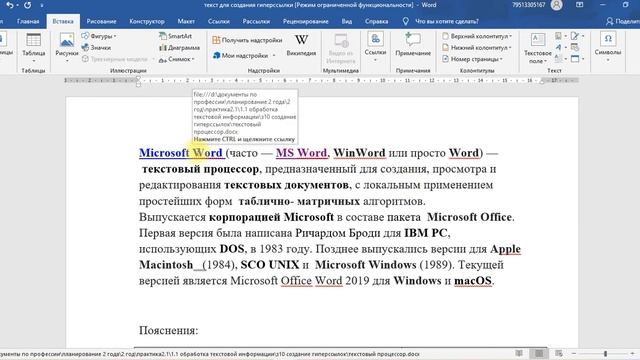Open the Справка ribbon tab
The width and height of the screenshot is (640, 360).
(x=376, y=21)
